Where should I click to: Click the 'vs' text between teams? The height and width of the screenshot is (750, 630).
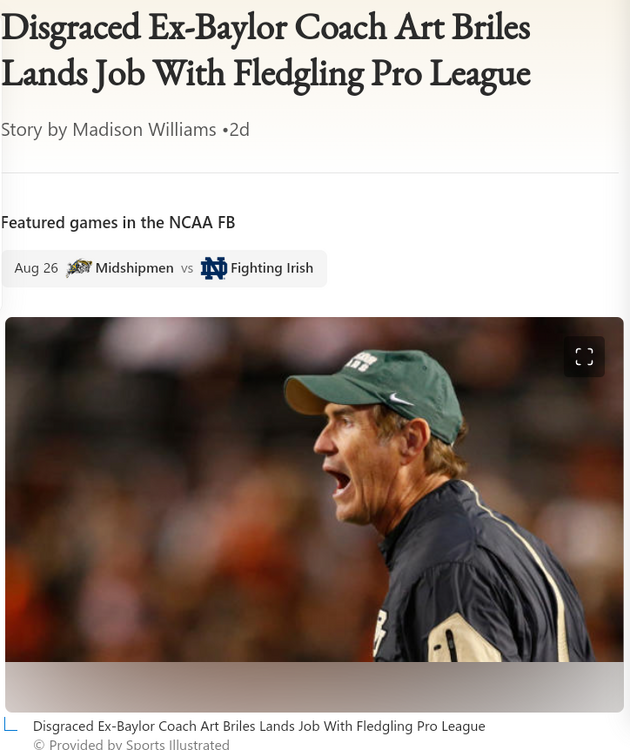click(x=187, y=268)
